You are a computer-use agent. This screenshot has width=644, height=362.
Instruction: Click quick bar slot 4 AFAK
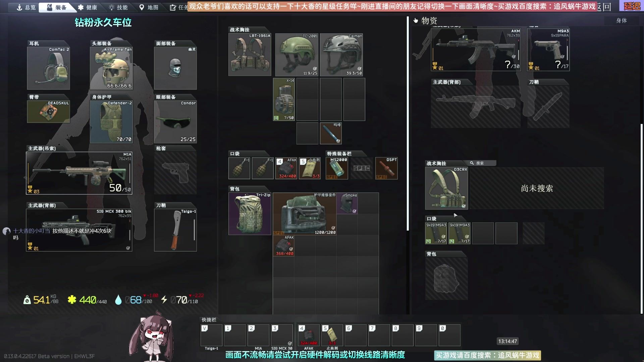tap(308, 335)
